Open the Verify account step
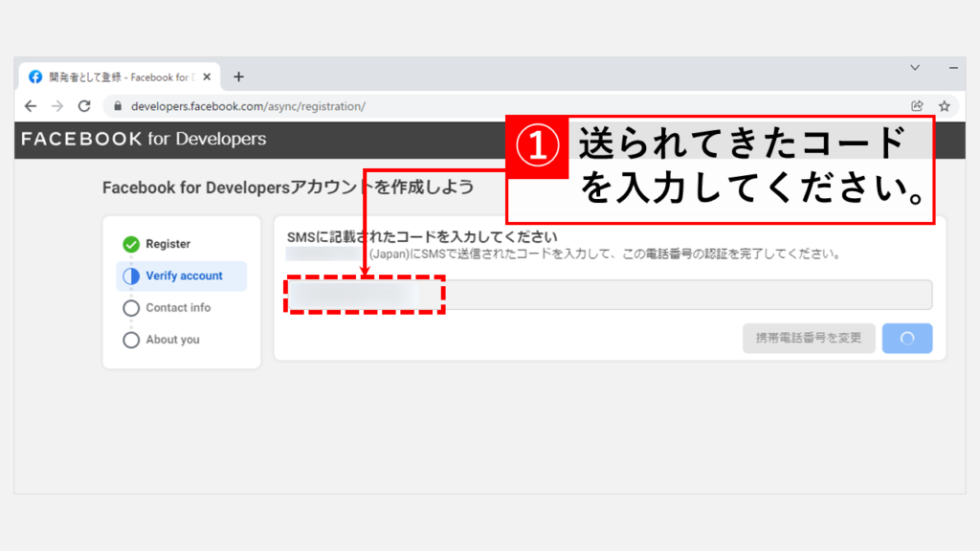Image resolution: width=980 pixels, height=551 pixels. click(x=183, y=275)
